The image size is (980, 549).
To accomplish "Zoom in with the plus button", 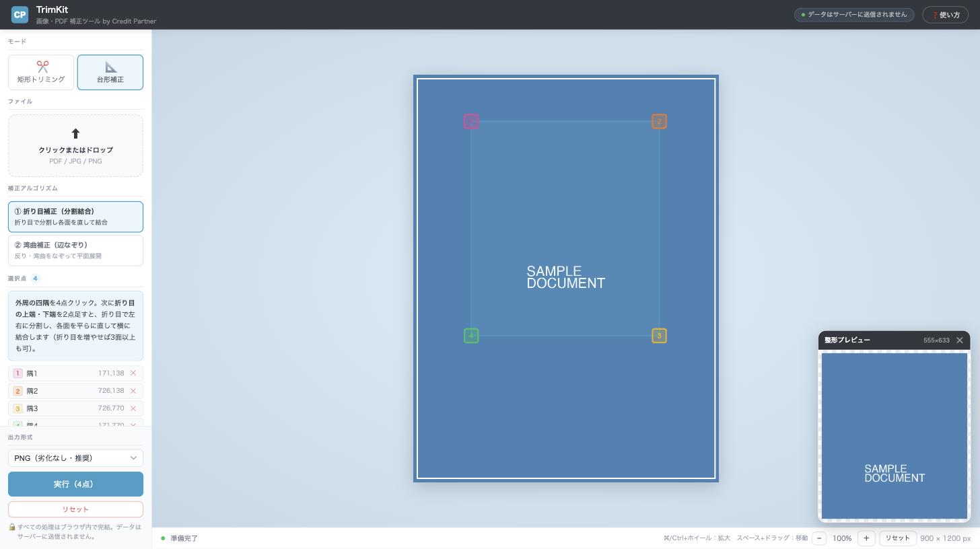I will 866,538.
